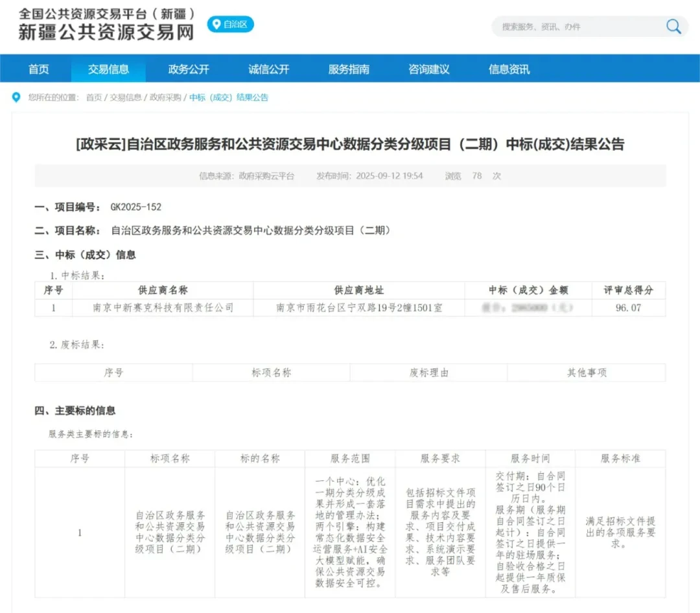Click the 自治区 region selector badge
Screen dimensions: 700x613
[230, 25]
